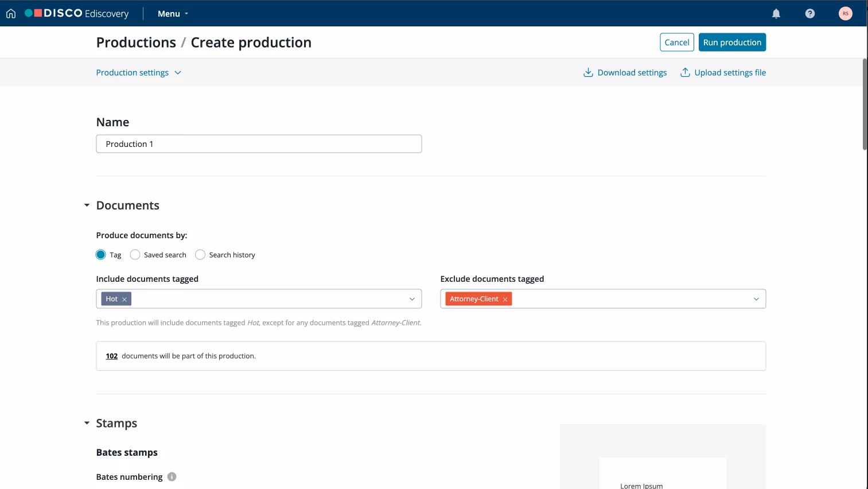868x489 pixels.
Task: Go to the home icon
Action: click(x=11, y=13)
